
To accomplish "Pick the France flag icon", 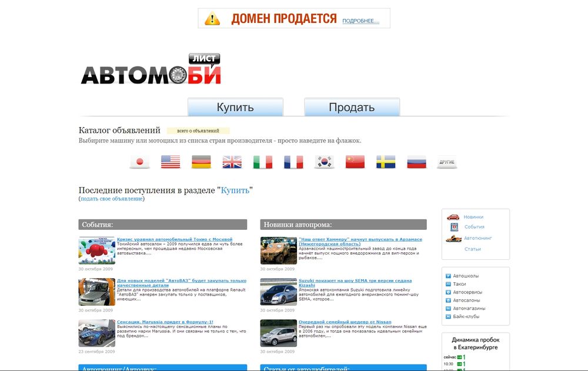I will coord(293,162).
